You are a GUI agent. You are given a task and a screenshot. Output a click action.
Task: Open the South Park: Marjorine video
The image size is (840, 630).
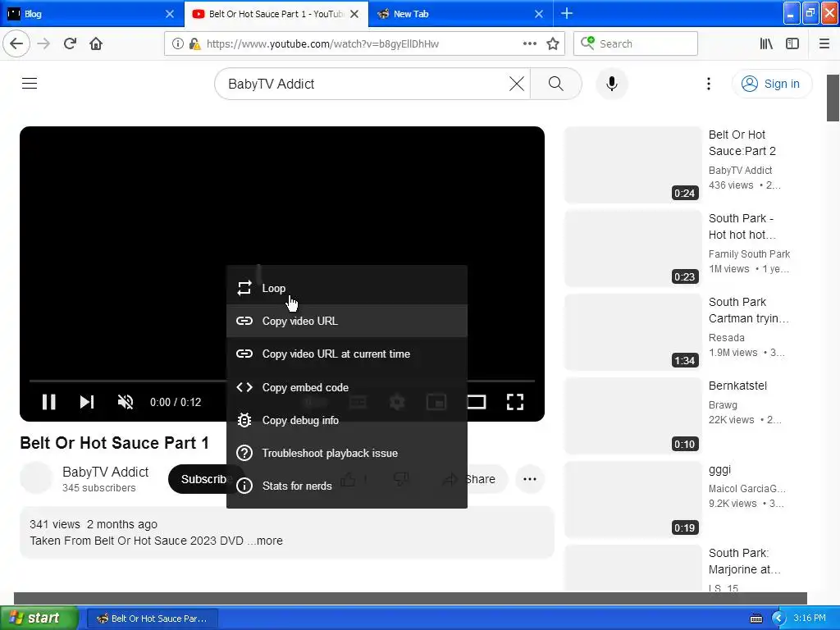pos(745,561)
